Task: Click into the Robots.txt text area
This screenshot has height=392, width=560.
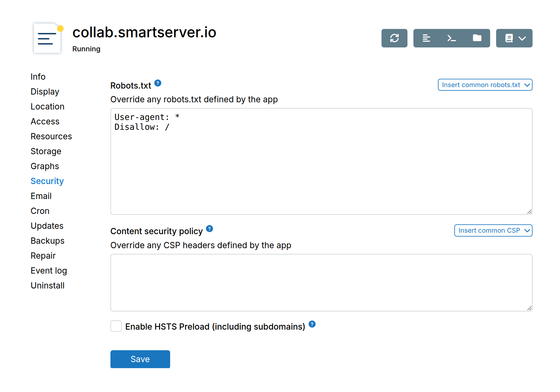Action: [x=321, y=161]
